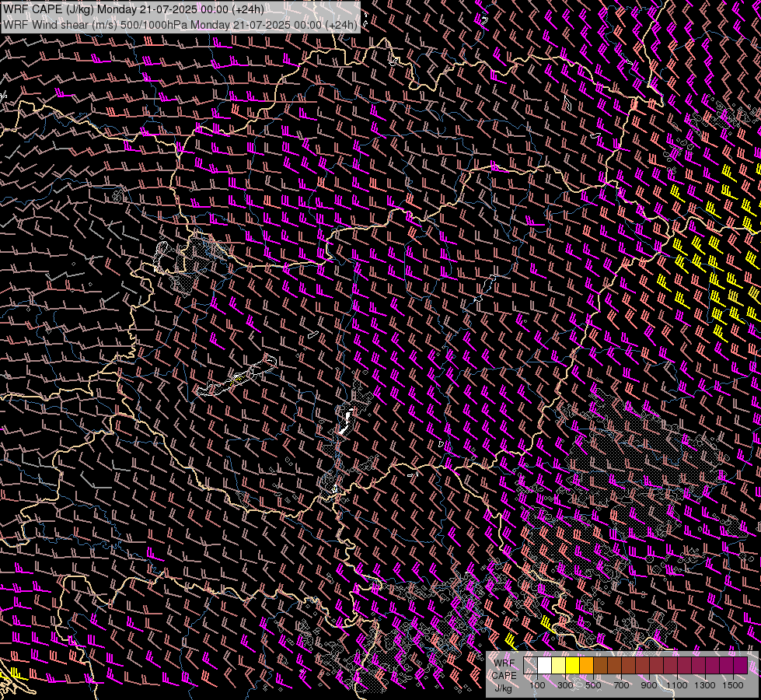The width and height of the screenshot is (761, 700).
Task: Click the Lake Balaton outline on map
Action: [x=237, y=376]
